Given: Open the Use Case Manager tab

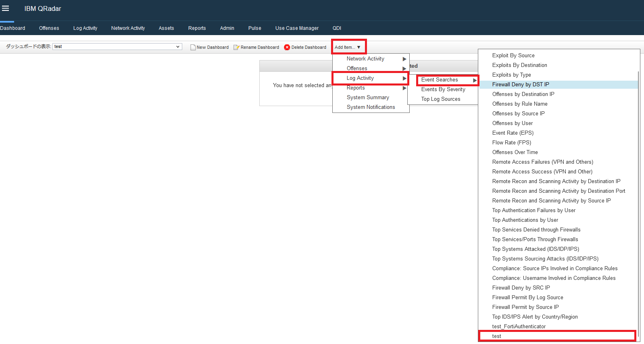Looking at the screenshot, I should pos(297,28).
